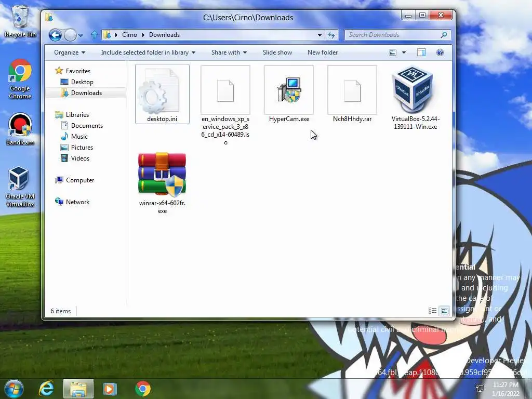Select the winrar-x64-602fr.exe icon
Screen dimensions: 532x399
[162, 175]
